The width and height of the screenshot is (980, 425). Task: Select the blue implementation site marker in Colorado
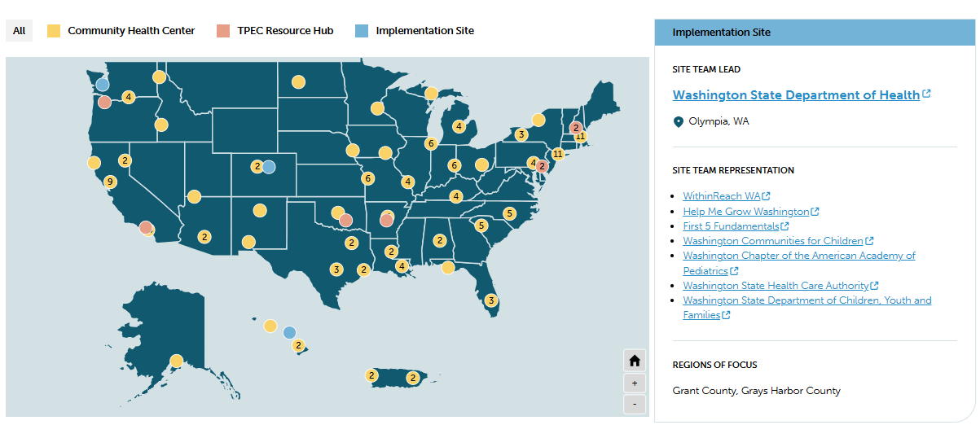point(269,167)
